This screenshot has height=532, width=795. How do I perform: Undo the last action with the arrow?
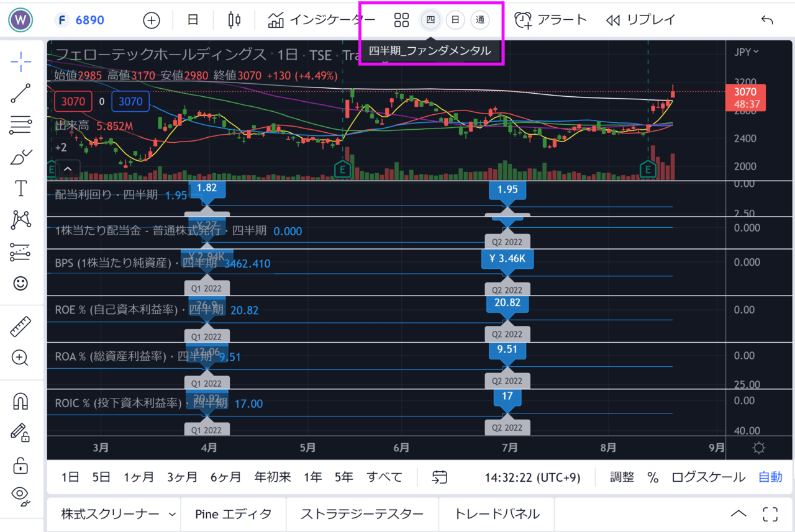click(767, 20)
